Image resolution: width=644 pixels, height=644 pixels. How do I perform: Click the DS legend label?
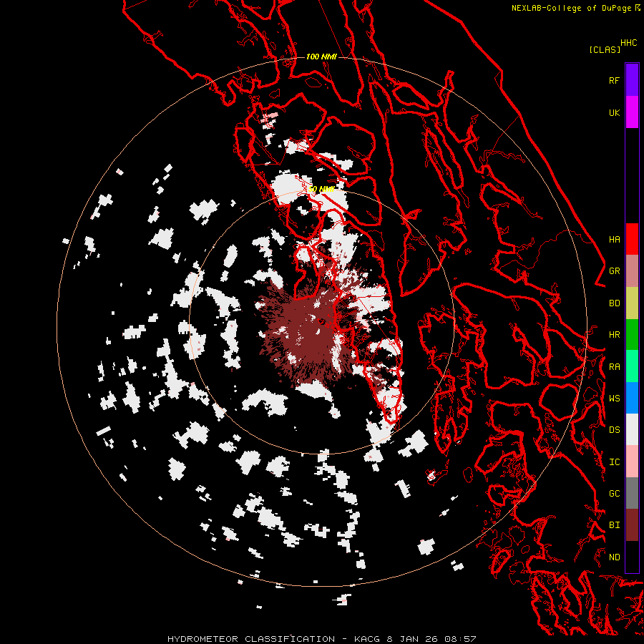click(x=614, y=430)
